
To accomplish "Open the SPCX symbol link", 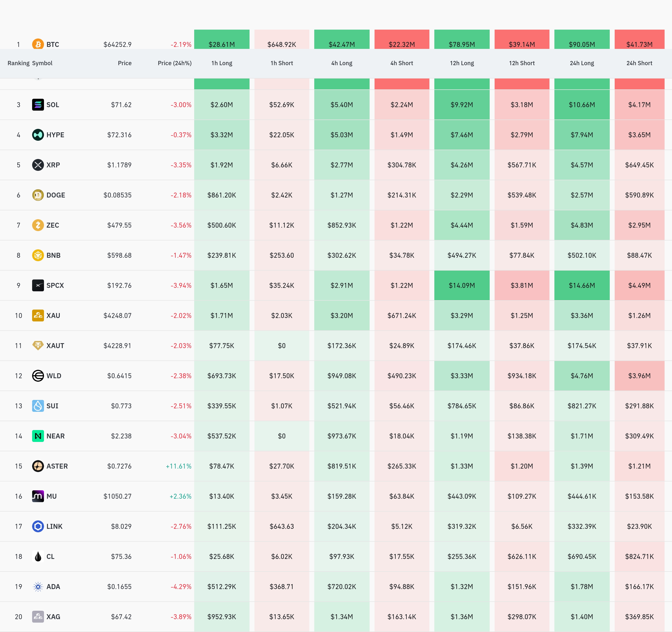I will (55, 285).
